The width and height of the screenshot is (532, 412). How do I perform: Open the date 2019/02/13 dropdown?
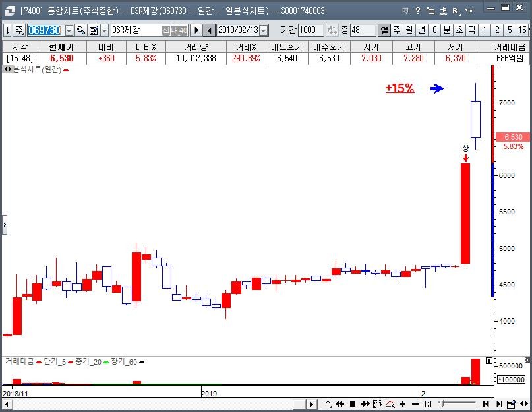(x=264, y=30)
